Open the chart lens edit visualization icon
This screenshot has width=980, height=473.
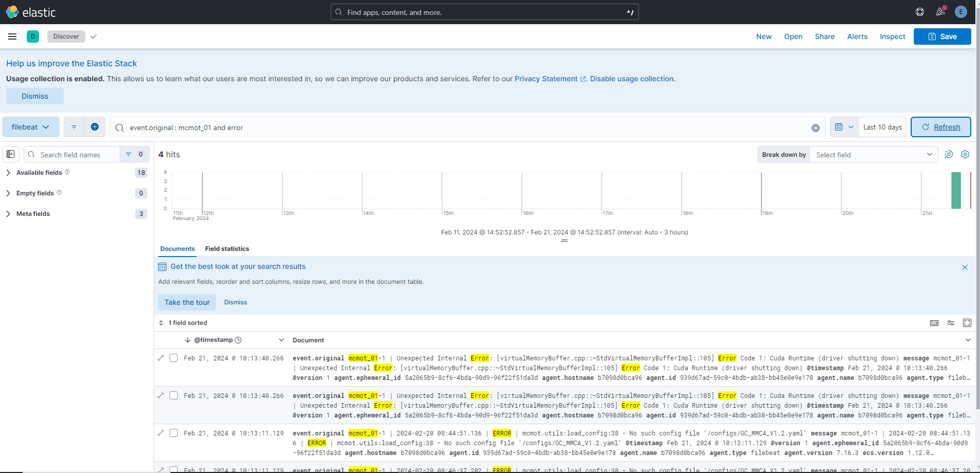949,154
